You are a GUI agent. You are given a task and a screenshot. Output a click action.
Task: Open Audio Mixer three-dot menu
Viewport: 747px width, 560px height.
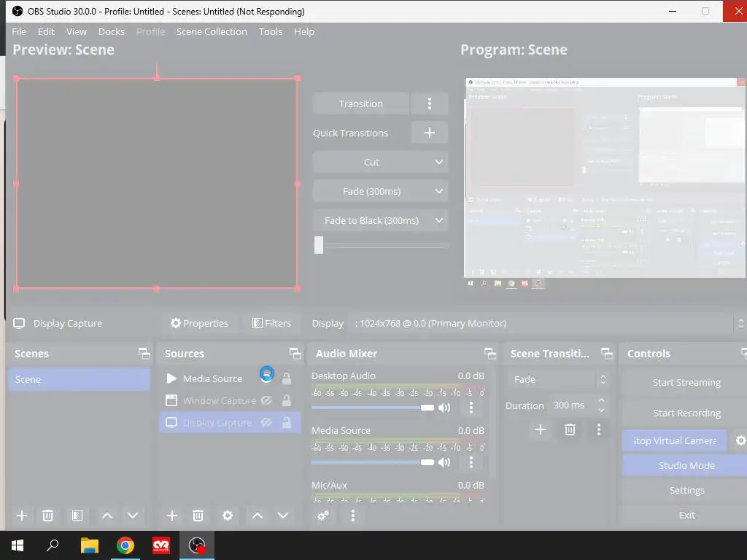tap(352, 516)
